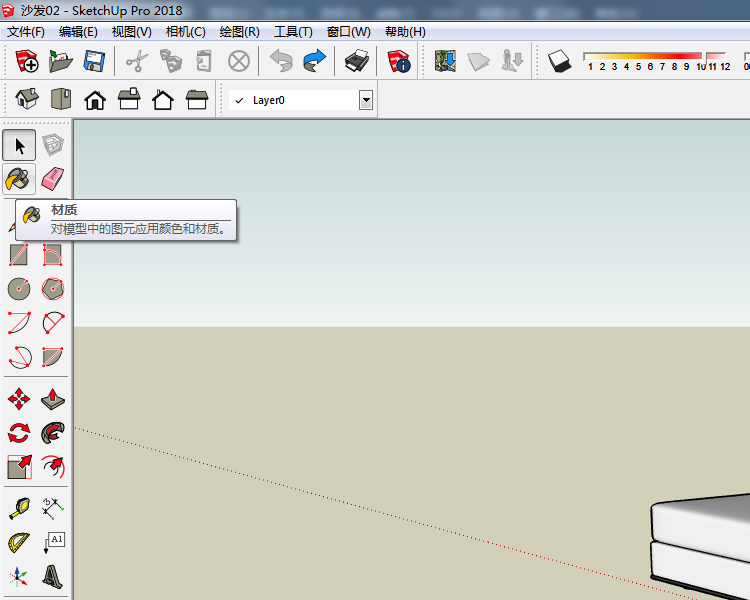
Task: Select the Eraser tool
Action: coord(53,179)
